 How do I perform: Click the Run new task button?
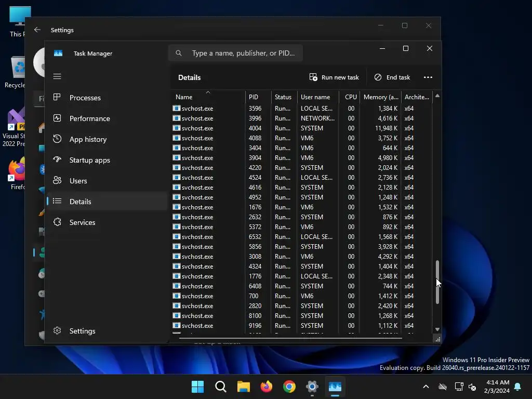coord(334,77)
